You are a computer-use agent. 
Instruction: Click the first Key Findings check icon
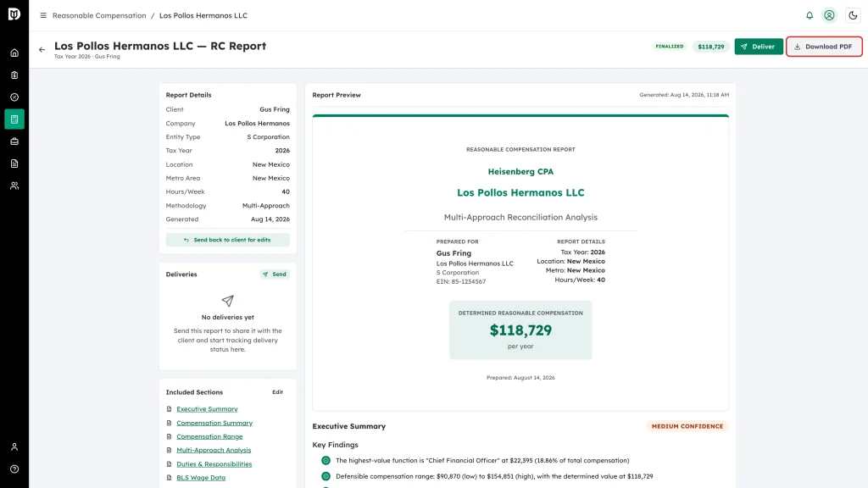326,460
